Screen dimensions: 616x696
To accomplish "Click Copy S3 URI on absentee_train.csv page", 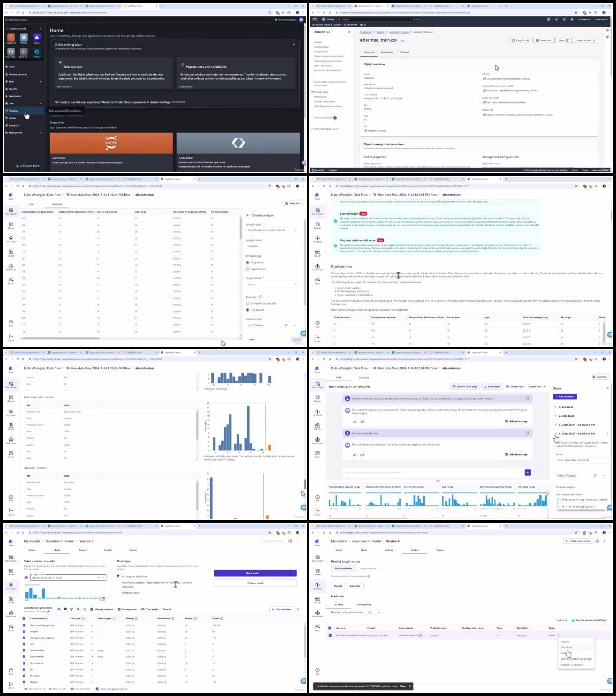I will click(x=521, y=40).
